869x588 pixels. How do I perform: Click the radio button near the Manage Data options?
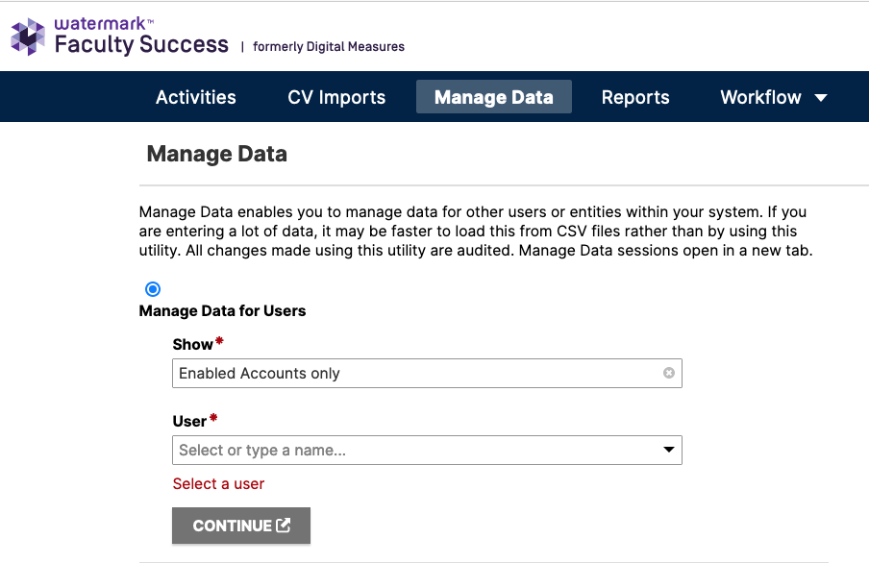153,288
